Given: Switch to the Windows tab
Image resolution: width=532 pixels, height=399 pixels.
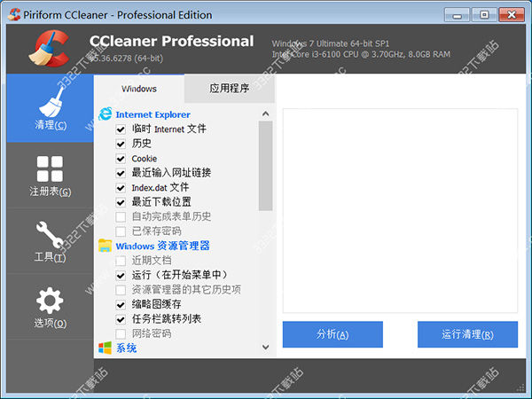Looking at the screenshot, I should (x=139, y=89).
